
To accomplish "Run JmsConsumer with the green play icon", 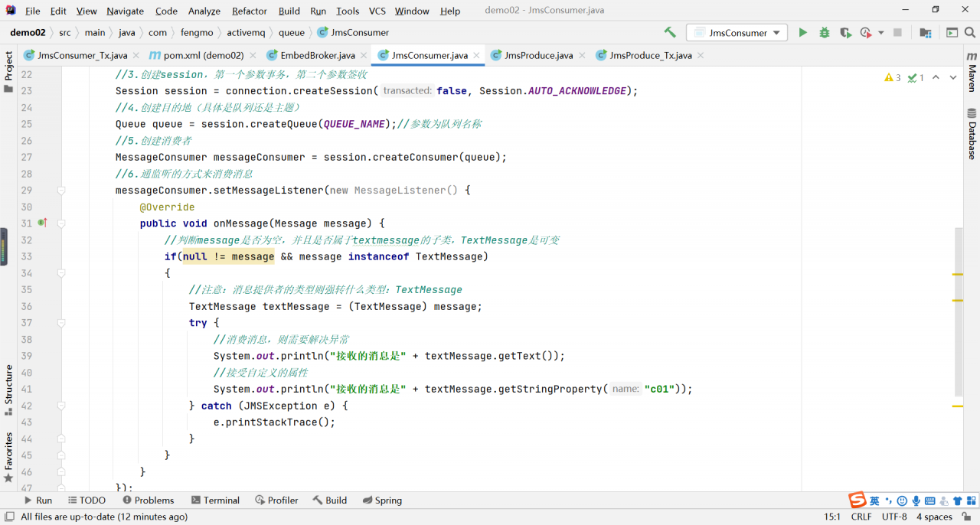I will coord(802,33).
